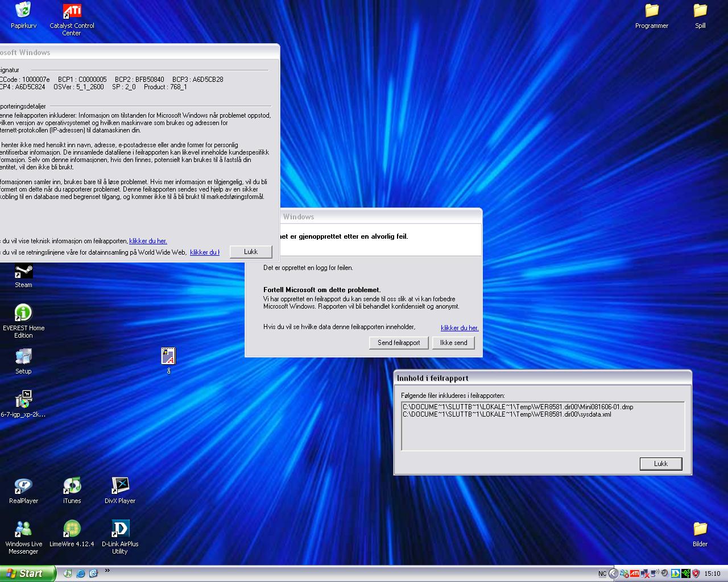This screenshot has height=582, width=728.
Task: Close the Innhold i feilrapport dialog with Lukk
Action: (661, 464)
